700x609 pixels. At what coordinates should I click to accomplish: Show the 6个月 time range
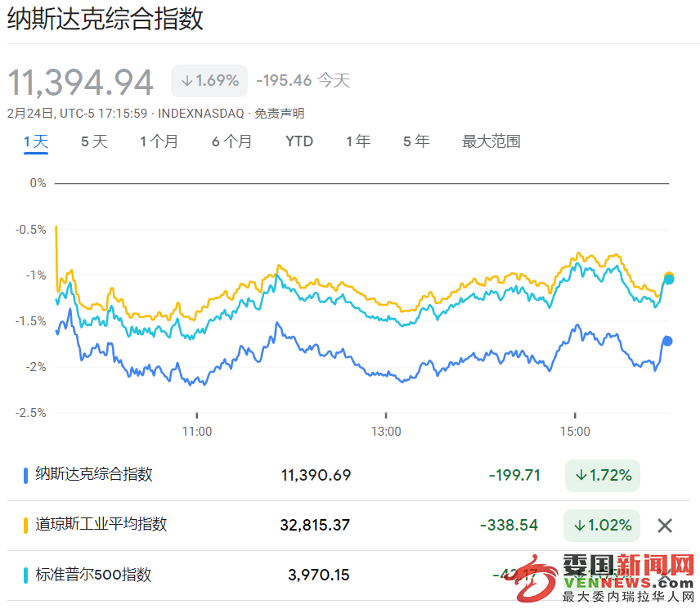click(231, 142)
